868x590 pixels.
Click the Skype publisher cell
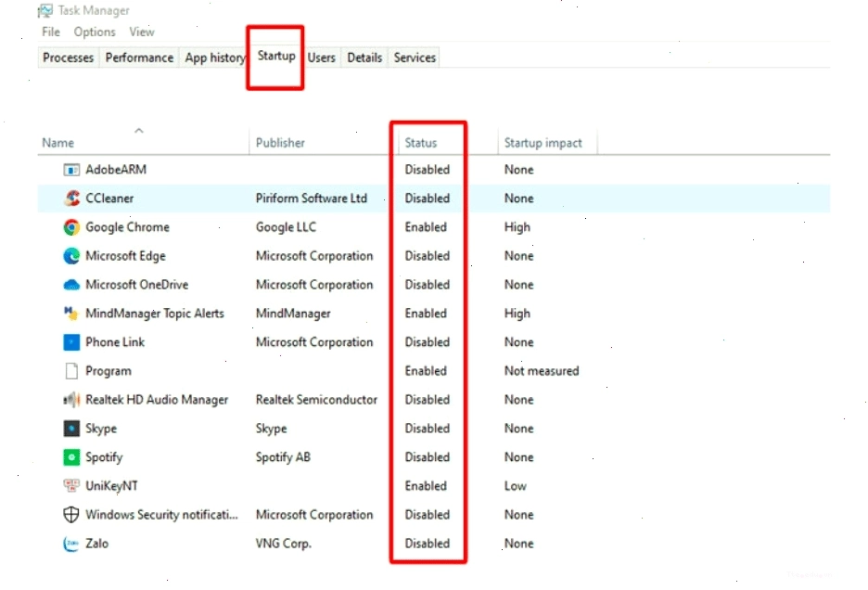tap(271, 429)
